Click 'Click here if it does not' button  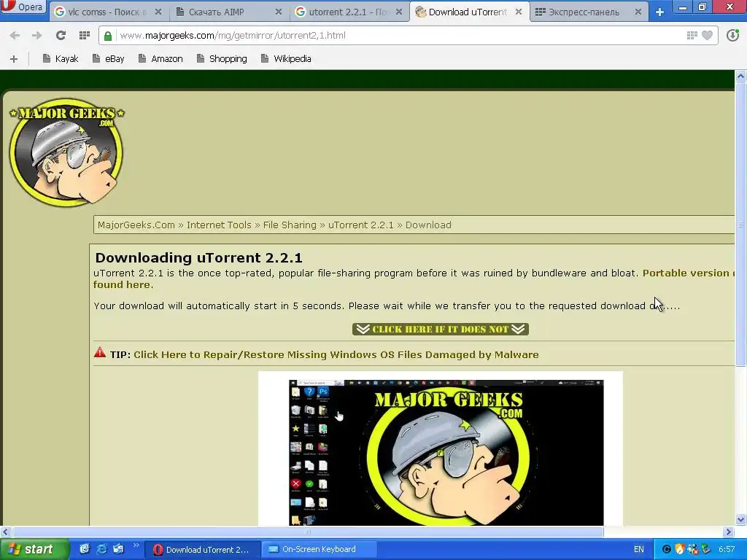coord(441,329)
